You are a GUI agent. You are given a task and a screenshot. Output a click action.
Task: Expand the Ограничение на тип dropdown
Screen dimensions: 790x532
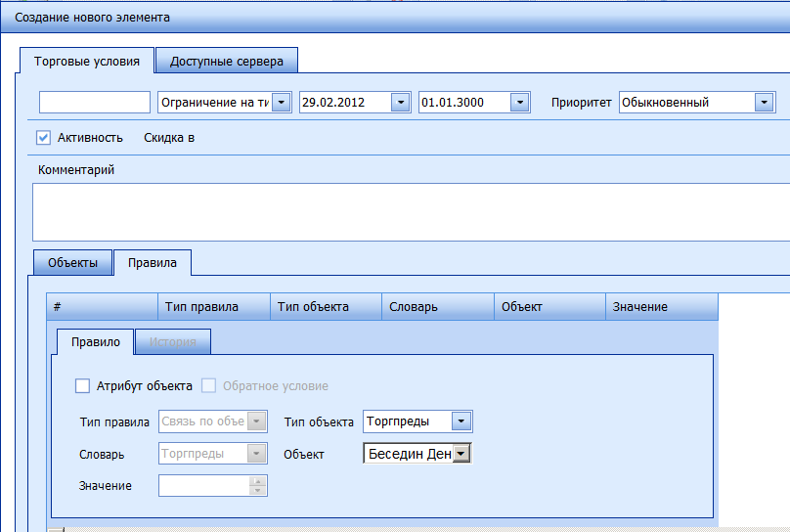click(x=282, y=102)
